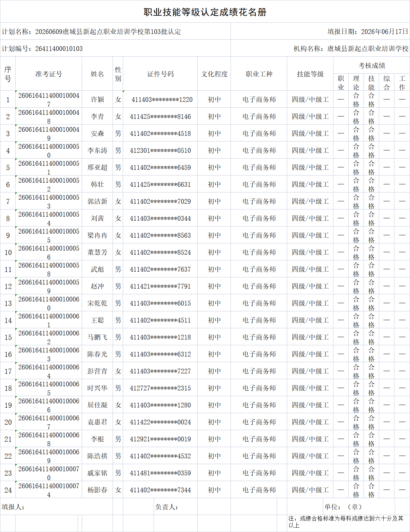Select the 技能等级 column header
This screenshot has height=532, width=410.
pos(310,74)
